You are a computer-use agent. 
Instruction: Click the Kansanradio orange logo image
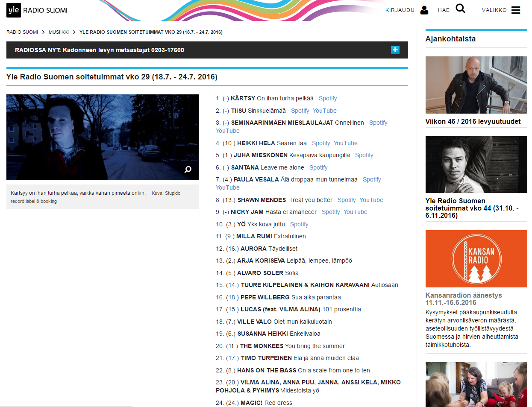(476, 259)
